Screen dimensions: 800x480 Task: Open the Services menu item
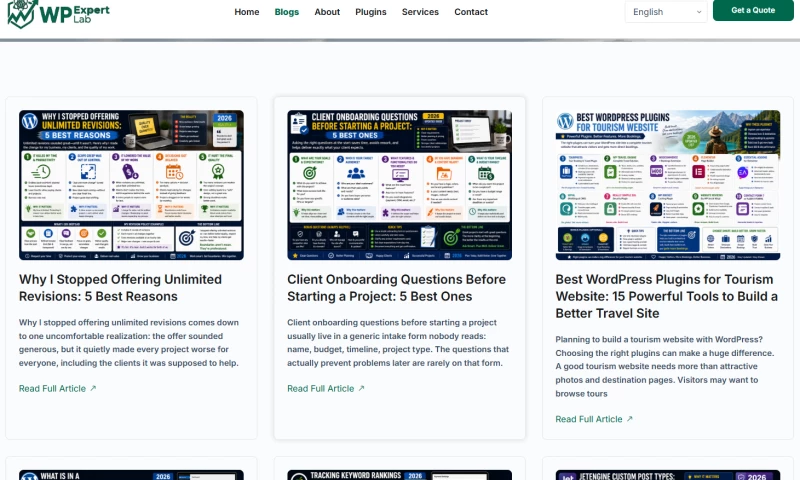420,12
